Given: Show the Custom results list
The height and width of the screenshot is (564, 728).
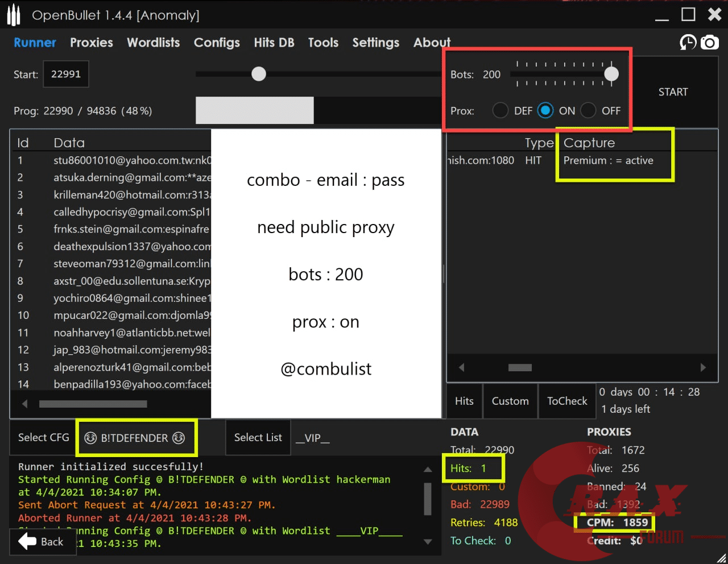Looking at the screenshot, I should pyautogui.click(x=510, y=401).
